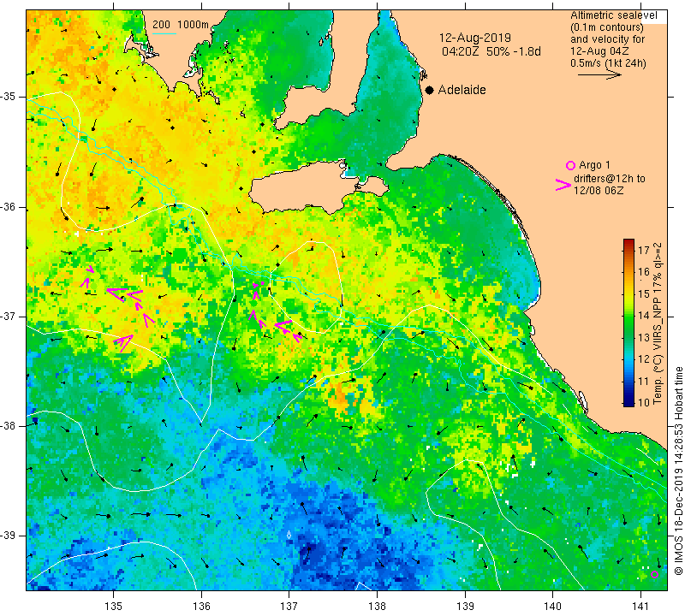Viewport: 685px width, 616px height.
Task: Click the latitude axis label -35
Action: pyautogui.click(x=9, y=97)
